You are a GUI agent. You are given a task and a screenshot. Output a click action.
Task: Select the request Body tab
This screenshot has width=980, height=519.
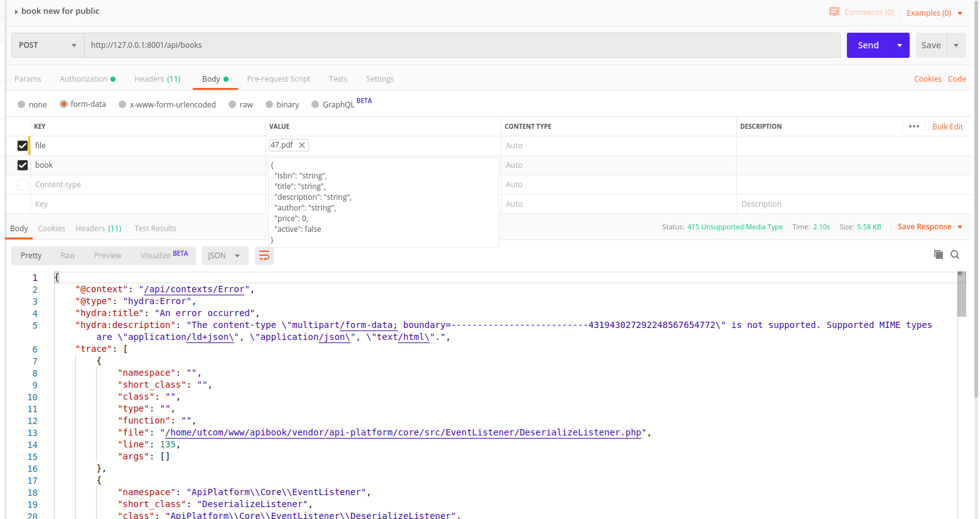[215, 79]
